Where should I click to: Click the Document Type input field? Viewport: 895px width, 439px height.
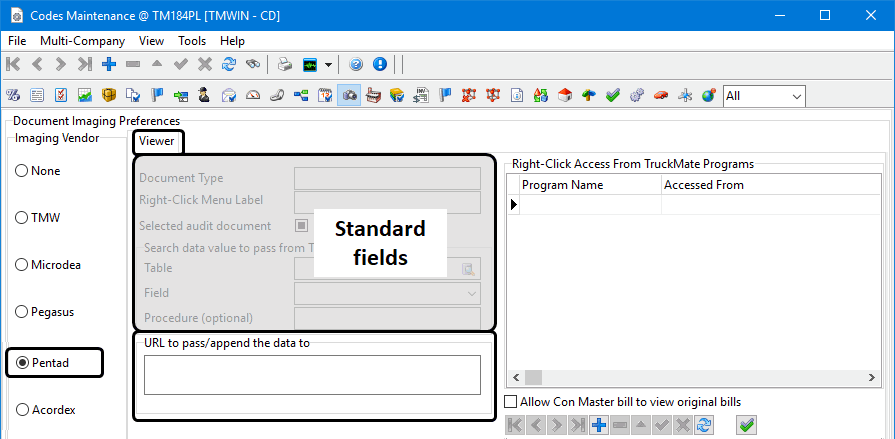[x=387, y=178]
